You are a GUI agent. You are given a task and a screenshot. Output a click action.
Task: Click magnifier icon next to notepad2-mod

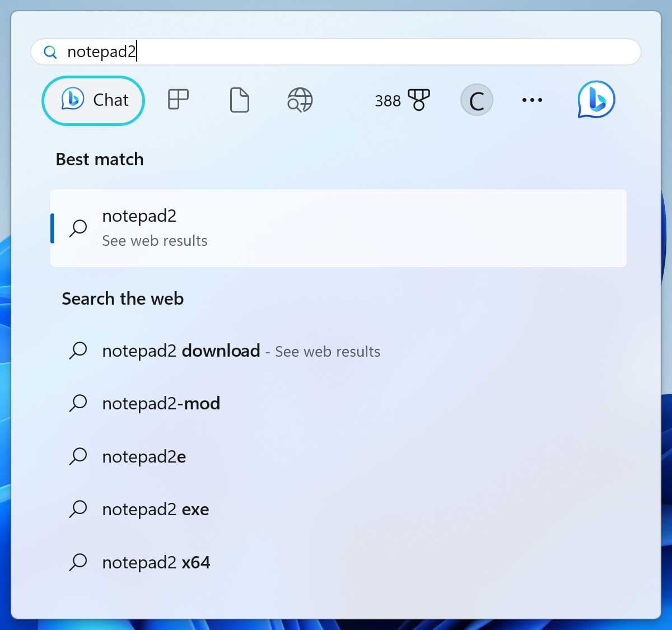click(78, 403)
